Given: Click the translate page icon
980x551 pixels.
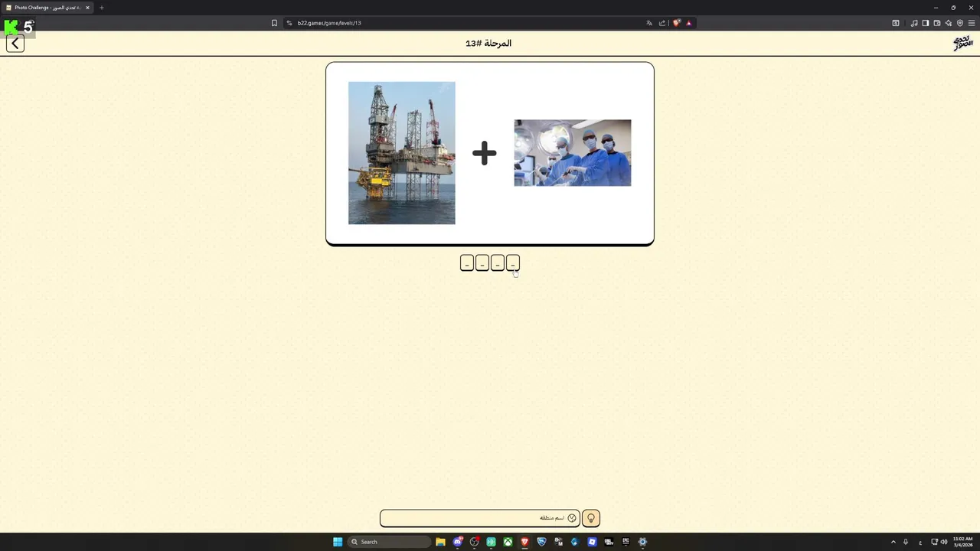Looking at the screenshot, I should pos(649,23).
